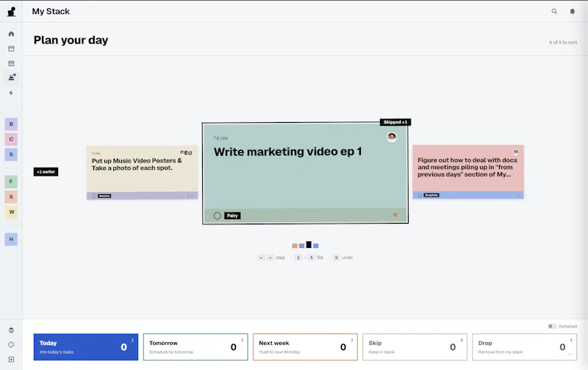Select the orange progress square indicator
This screenshot has height=370, width=588.
click(295, 246)
